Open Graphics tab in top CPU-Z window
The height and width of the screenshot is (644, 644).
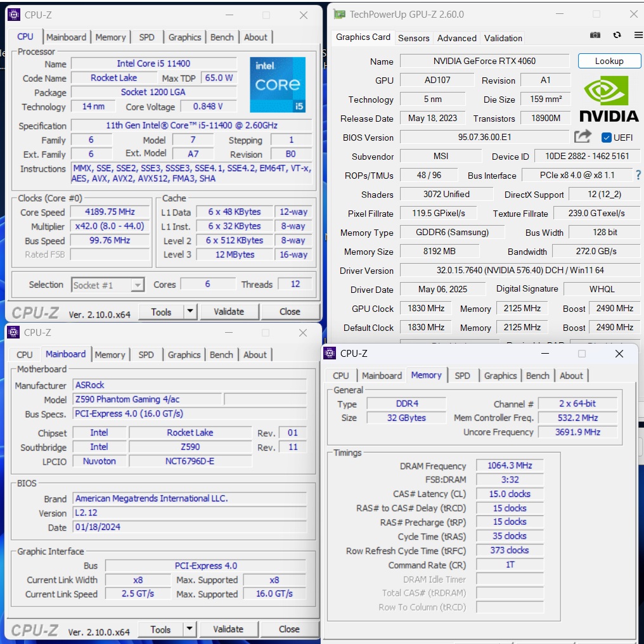click(x=185, y=37)
